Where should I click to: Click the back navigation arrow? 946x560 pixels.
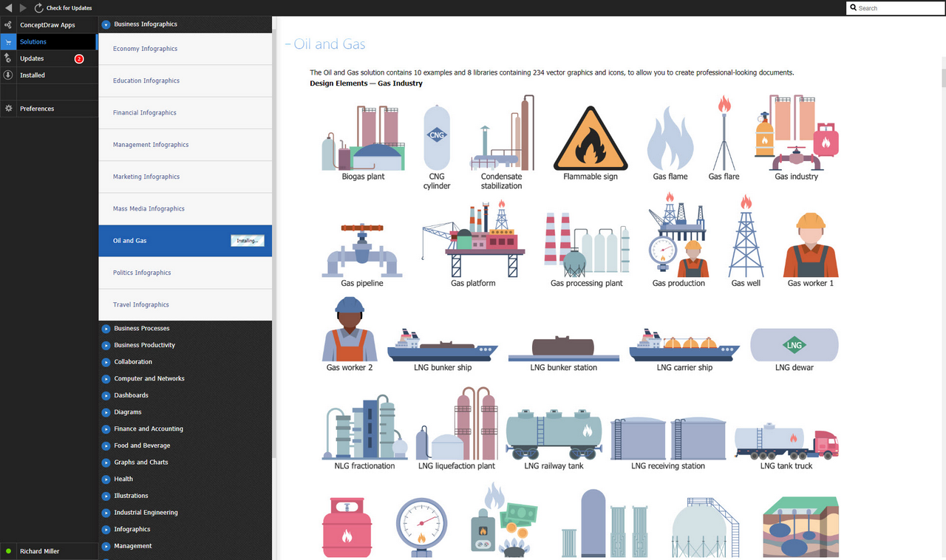coord(8,8)
